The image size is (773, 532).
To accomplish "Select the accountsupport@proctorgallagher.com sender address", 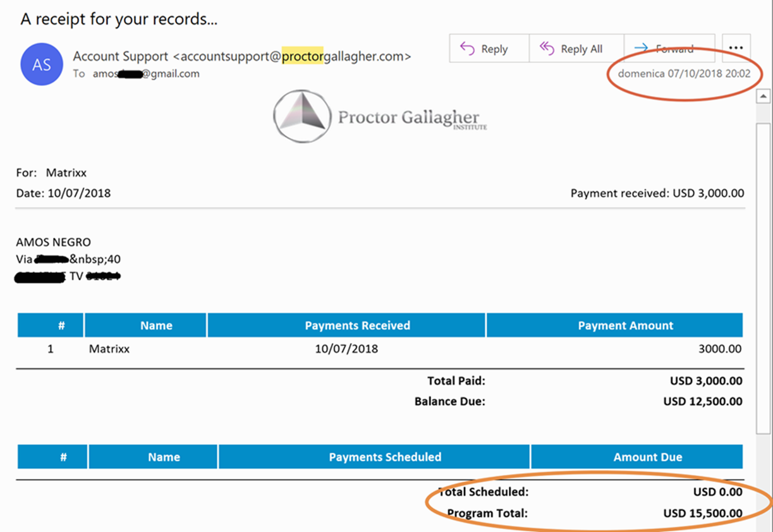I will pyautogui.click(x=292, y=56).
